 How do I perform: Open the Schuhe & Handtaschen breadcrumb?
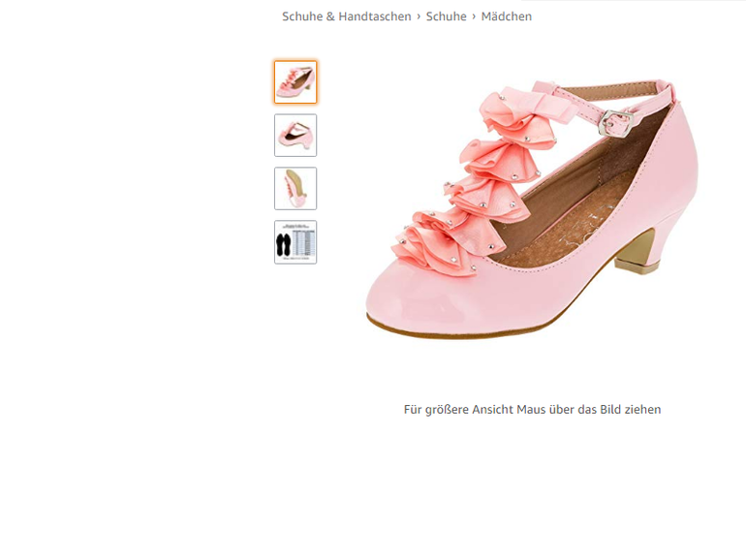coord(346,16)
